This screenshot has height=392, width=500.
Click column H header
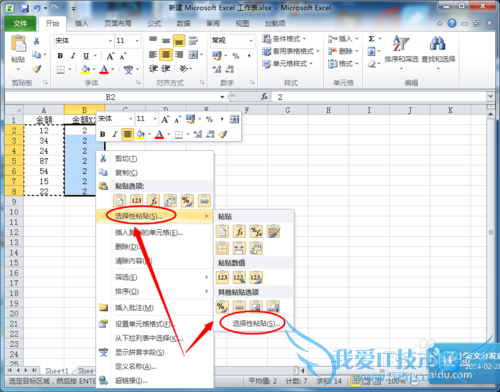(x=328, y=110)
